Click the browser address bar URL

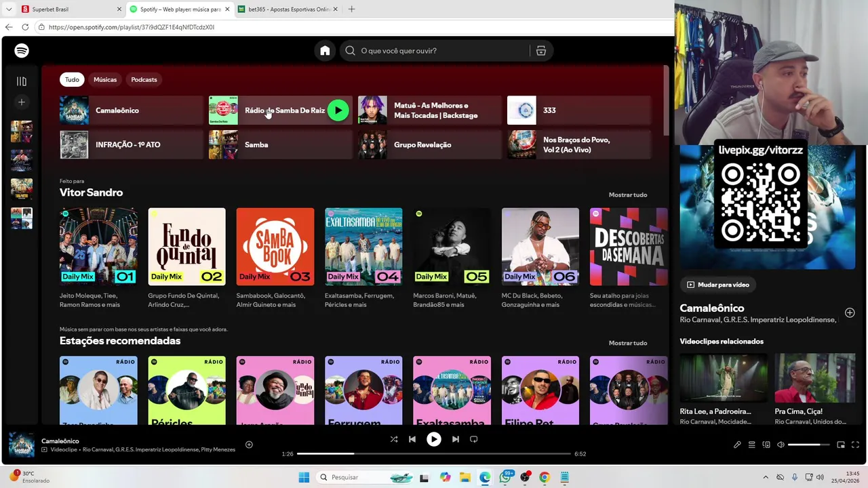click(x=132, y=27)
